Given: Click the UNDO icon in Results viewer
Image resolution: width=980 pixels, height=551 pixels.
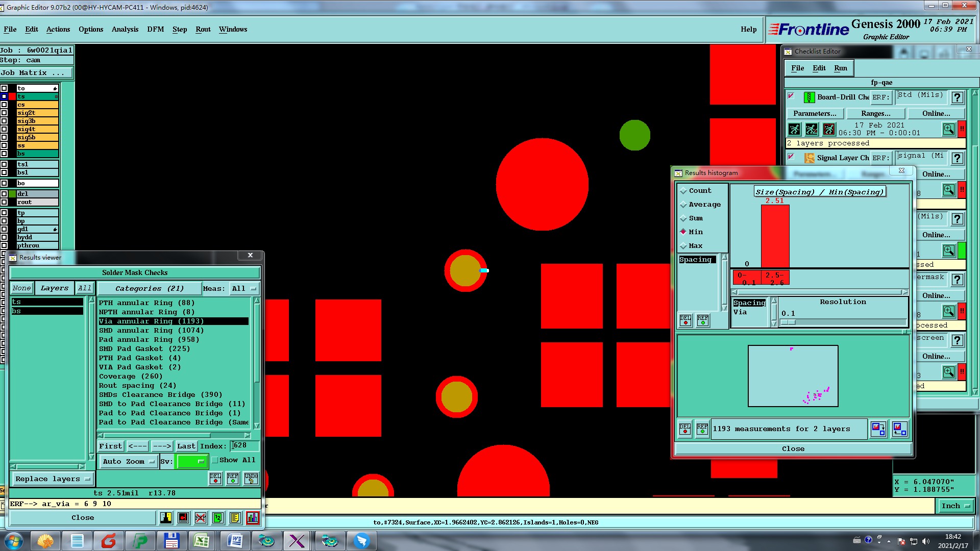Looking at the screenshot, I should 251,479.
